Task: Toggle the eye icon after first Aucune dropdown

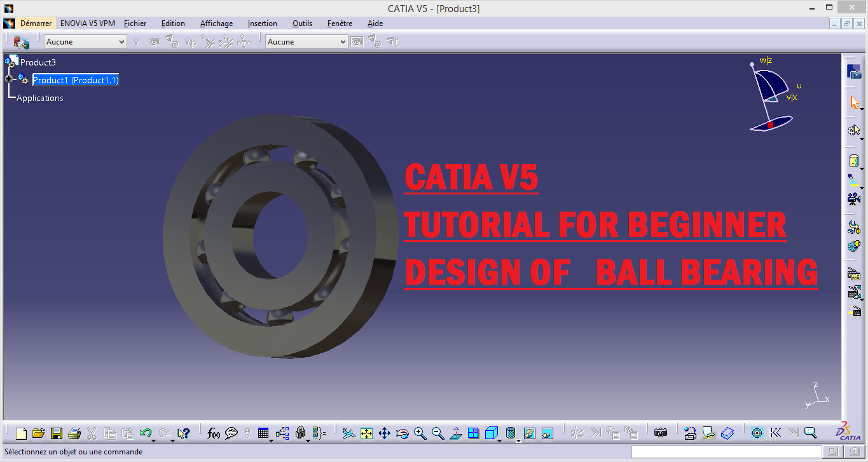Action: point(154,42)
